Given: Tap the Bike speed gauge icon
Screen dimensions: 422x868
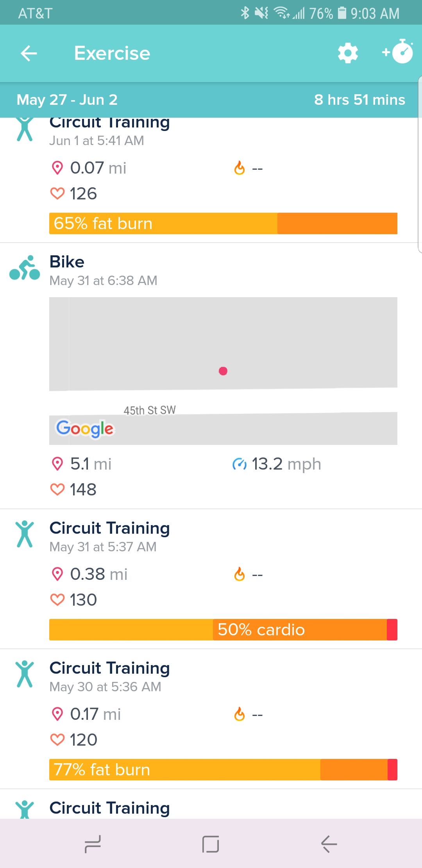Looking at the screenshot, I should pyautogui.click(x=239, y=464).
